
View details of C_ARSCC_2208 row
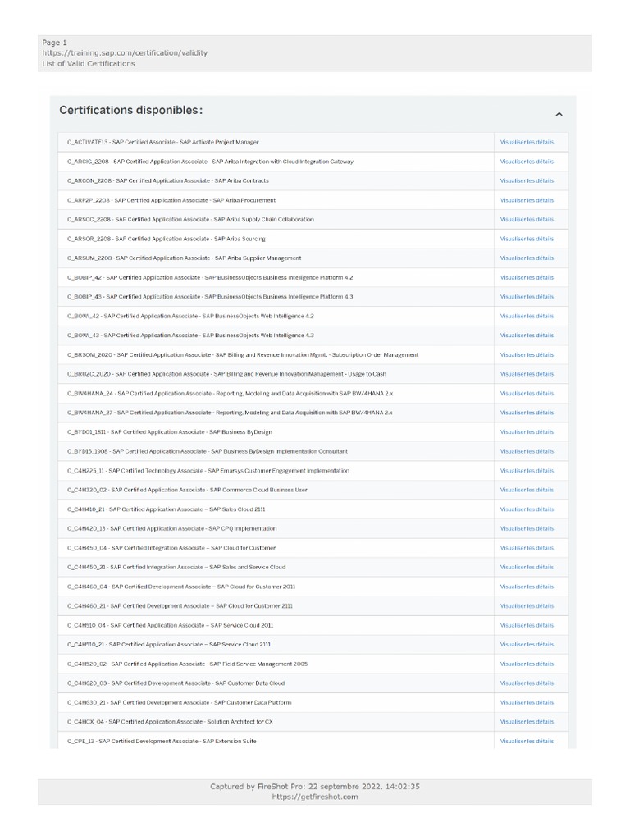coord(527,220)
